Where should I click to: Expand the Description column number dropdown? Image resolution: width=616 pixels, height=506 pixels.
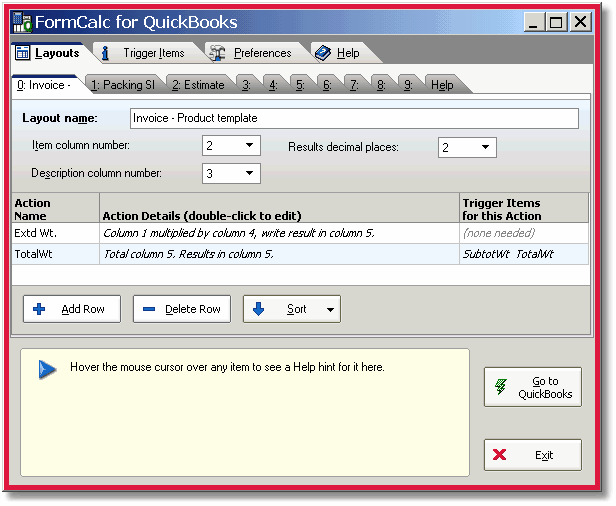pos(249,173)
